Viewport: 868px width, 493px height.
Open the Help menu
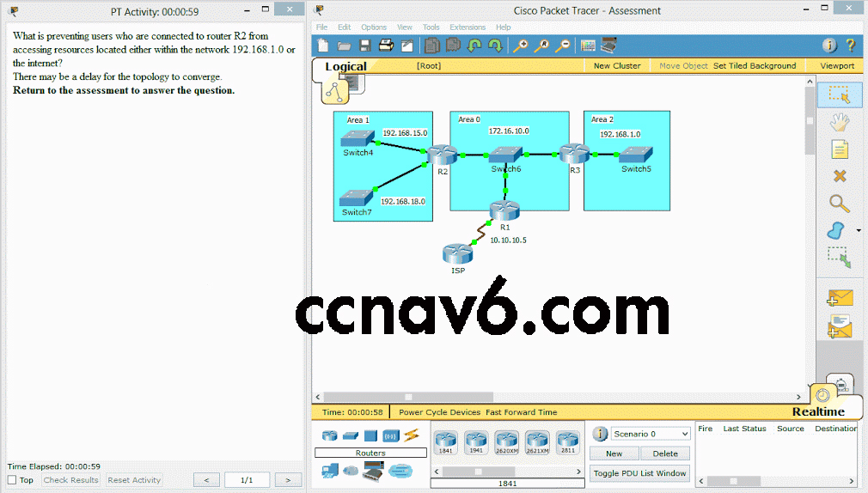[504, 27]
